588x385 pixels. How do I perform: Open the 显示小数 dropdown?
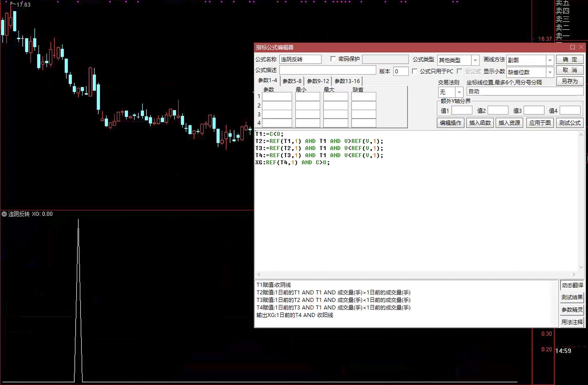click(550, 72)
